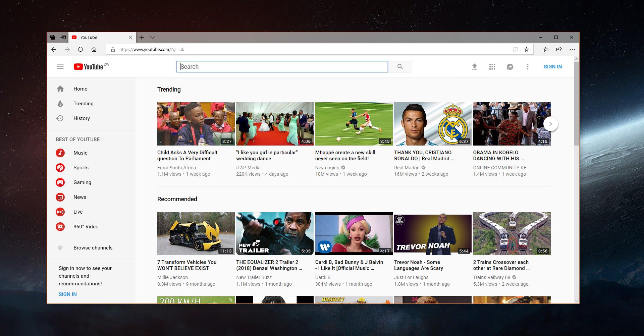This screenshot has width=644, height=336.
Task: Open Neymagico channel link
Action: 327,168
